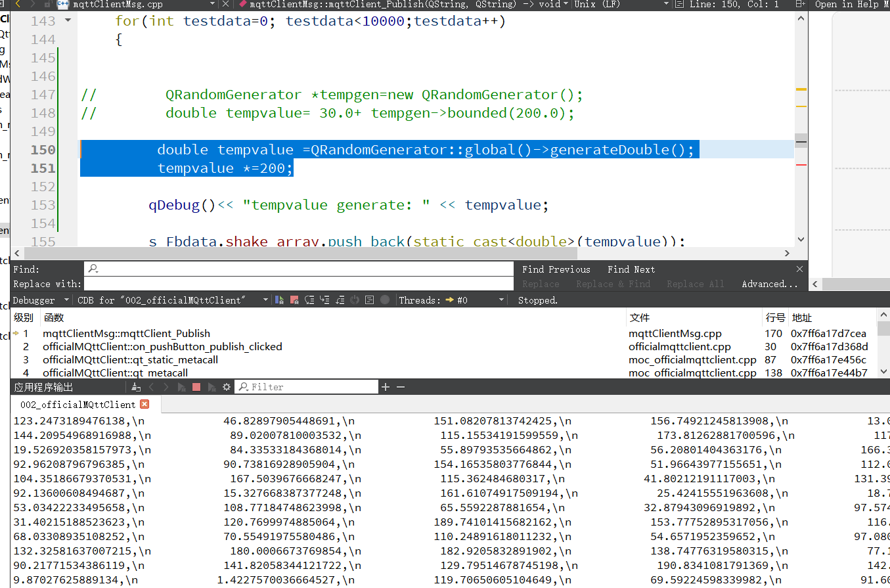Interrupt the debugged process
The image size is (890, 588).
[x=294, y=300]
